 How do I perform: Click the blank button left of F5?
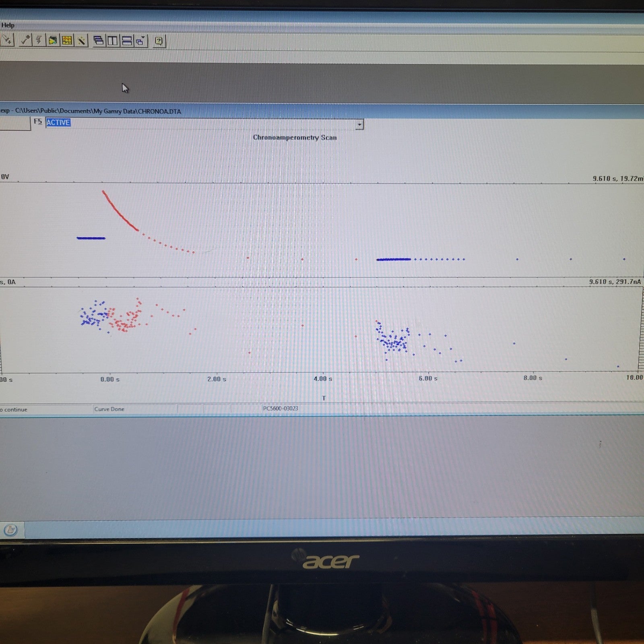click(14, 123)
